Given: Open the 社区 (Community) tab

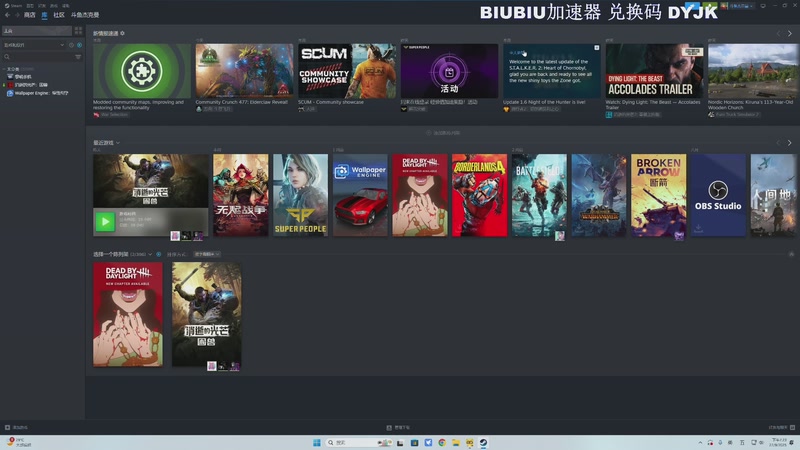Looking at the screenshot, I should (59, 15).
